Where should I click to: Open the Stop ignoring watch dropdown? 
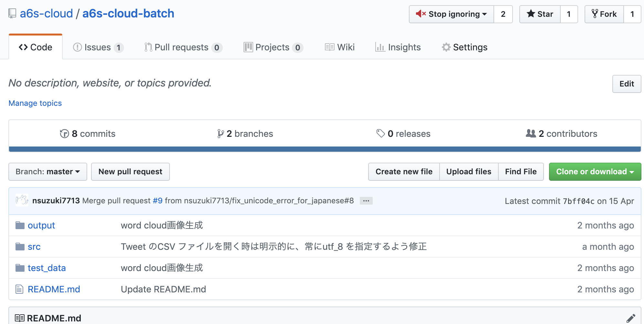pyautogui.click(x=451, y=14)
